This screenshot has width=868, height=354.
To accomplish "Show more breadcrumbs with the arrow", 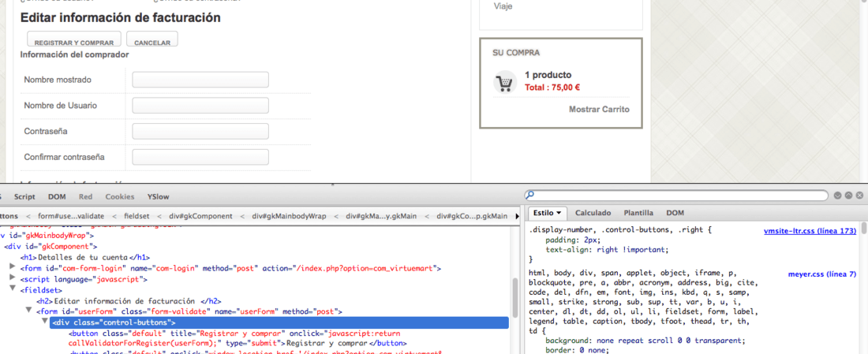I will click(x=518, y=216).
